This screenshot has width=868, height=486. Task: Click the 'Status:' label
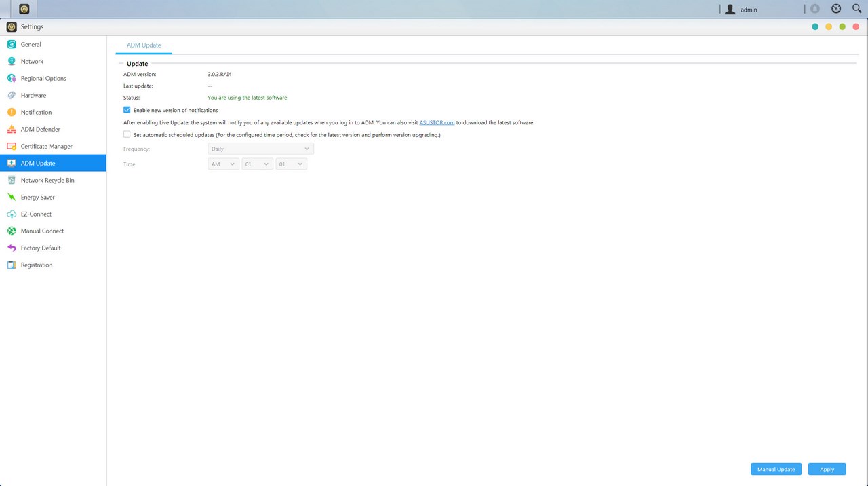(x=132, y=98)
